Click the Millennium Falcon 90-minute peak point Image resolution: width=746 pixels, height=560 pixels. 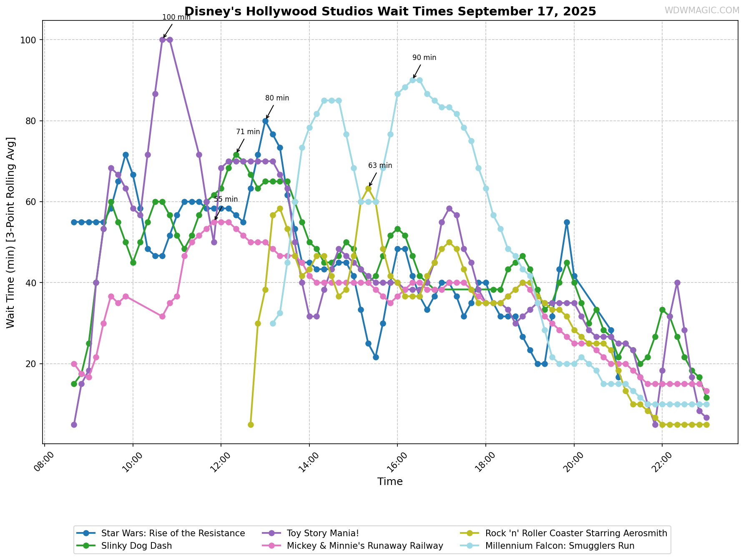(x=412, y=80)
